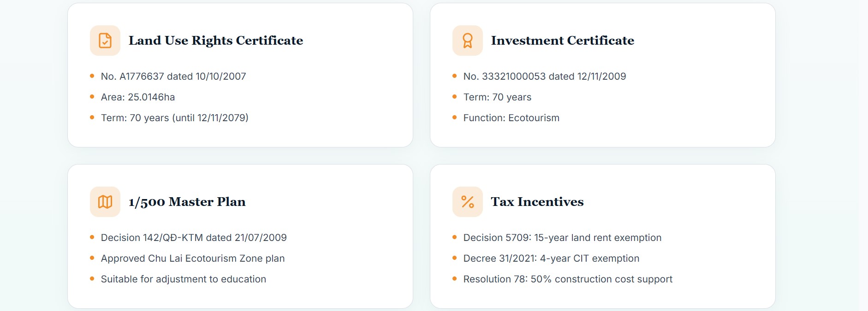Select the land term until 12/11/2079 text
This screenshot has height=311, width=868.
pos(174,118)
